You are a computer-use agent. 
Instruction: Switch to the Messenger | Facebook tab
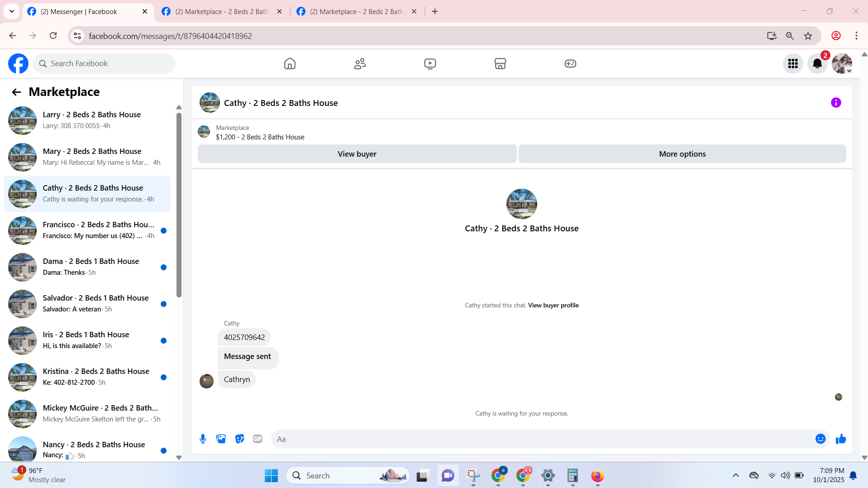click(x=88, y=12)
